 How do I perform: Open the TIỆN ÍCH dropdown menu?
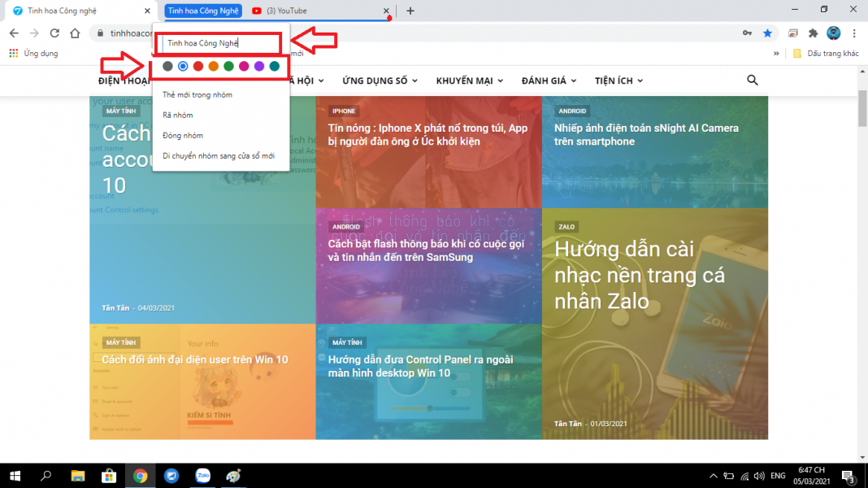(618, 81)
